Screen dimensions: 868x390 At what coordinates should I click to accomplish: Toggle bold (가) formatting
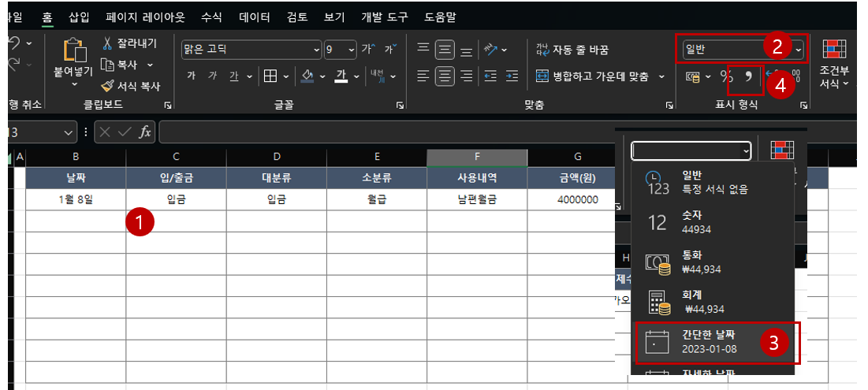click(x=192, y=76)
